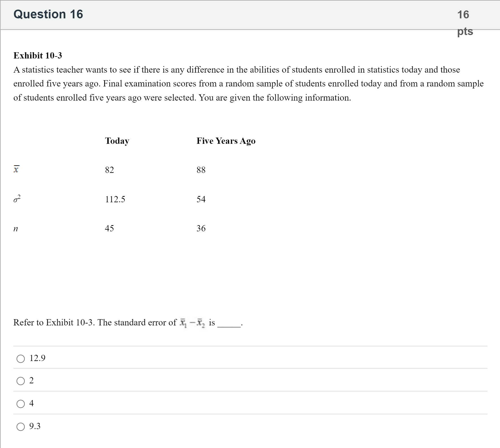Mark 9.3 as the answer
500x448 pixels.
(21, 427)
